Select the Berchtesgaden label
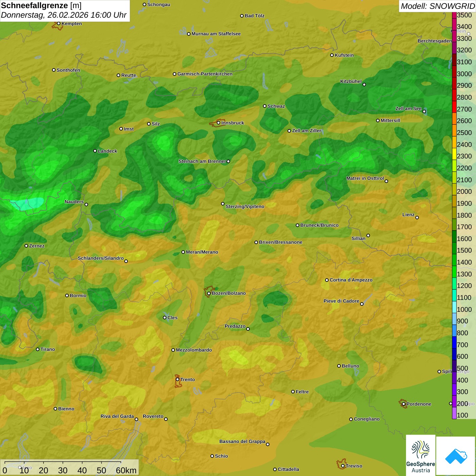 (435, 41)
